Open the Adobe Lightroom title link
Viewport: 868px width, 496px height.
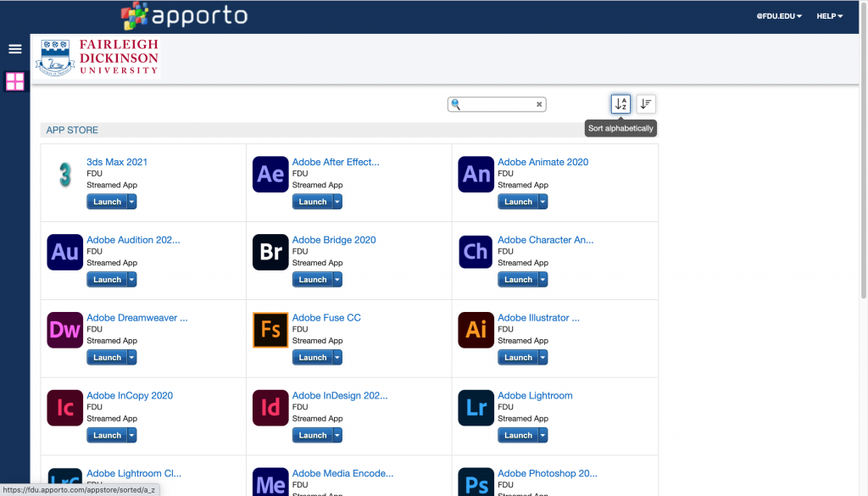point(536,396)
